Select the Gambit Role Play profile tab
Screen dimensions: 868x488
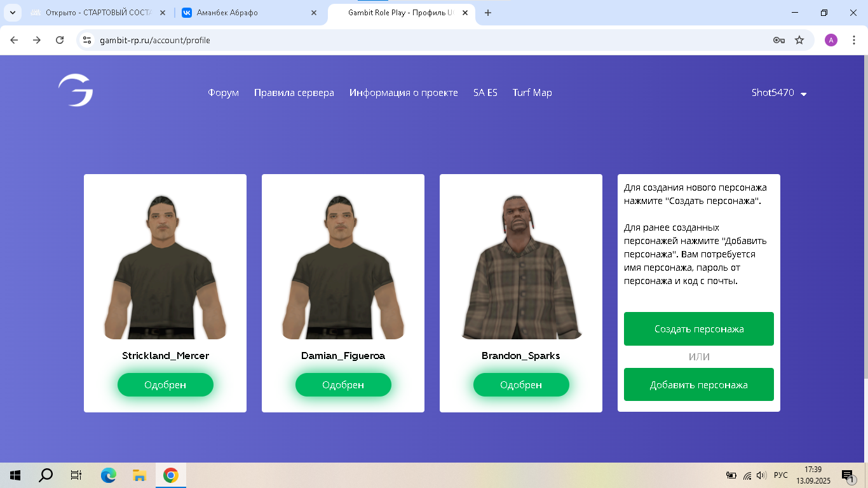click(402, 13)
